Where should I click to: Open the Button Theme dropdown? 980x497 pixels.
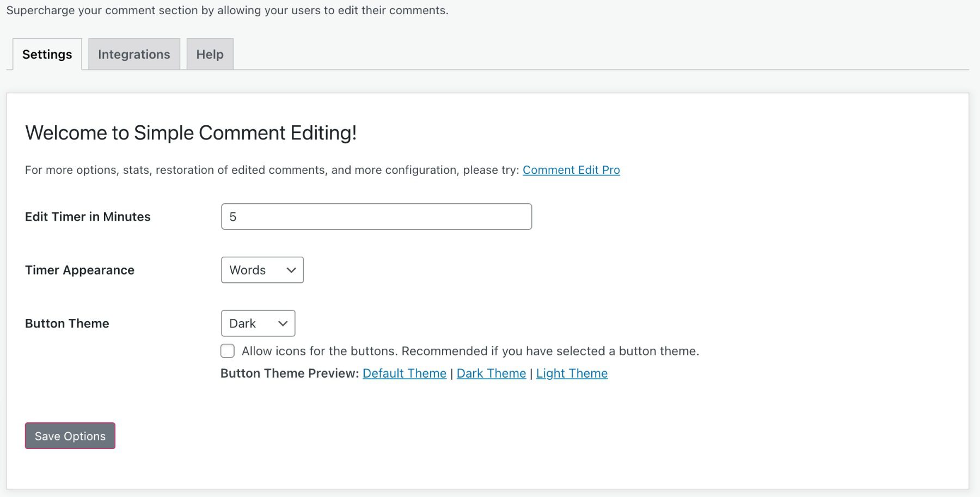pyautogui.click(x=258, y=323)
